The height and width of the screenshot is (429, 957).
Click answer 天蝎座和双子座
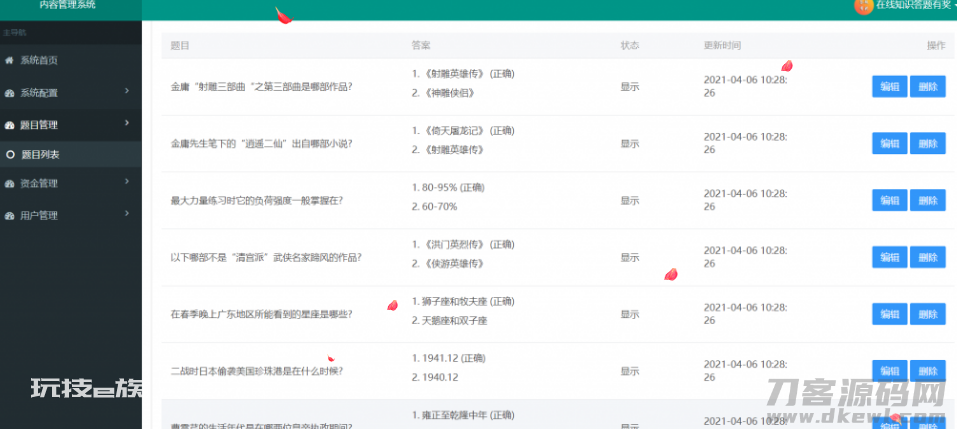pyautogui.click(x=450, y=320)
